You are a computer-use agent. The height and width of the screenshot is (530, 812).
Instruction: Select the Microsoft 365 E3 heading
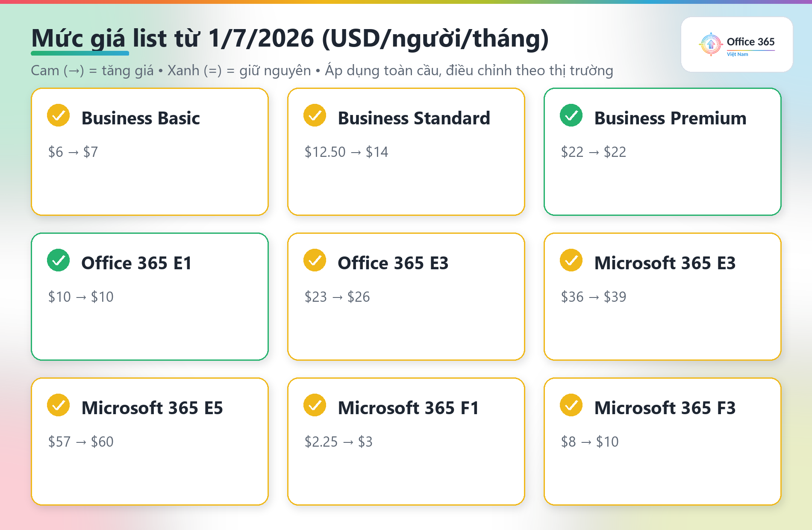point(665,263)
